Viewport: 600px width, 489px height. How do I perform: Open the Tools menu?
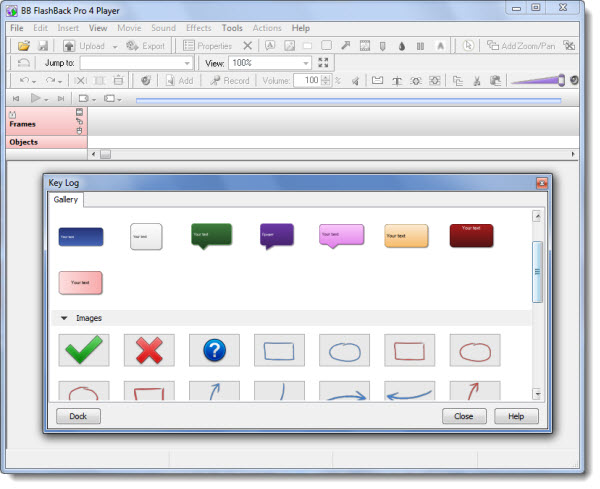231,28
